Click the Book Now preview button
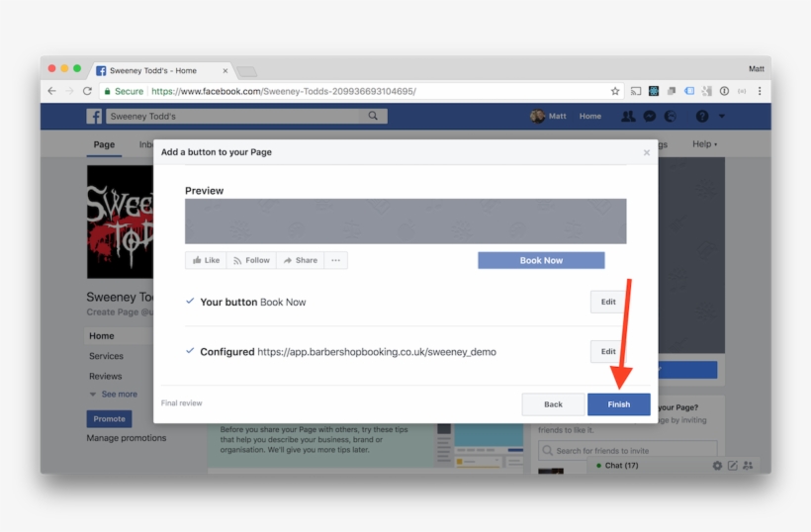 [541, 260]
